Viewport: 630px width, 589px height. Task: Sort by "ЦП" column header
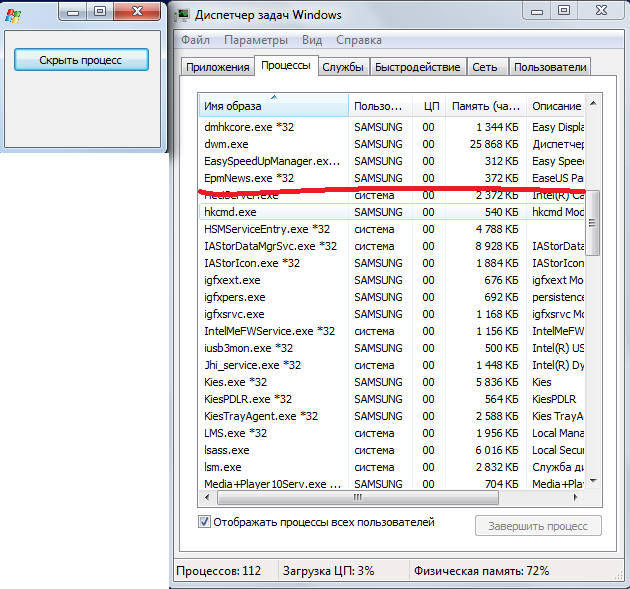tap(429, 106)
